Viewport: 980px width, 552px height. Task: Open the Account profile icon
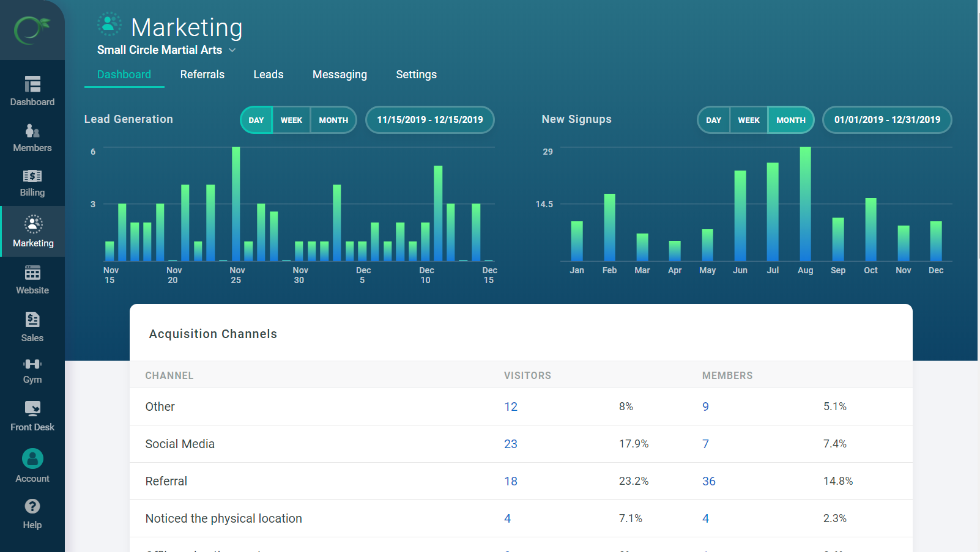click(x=32, y=459)
